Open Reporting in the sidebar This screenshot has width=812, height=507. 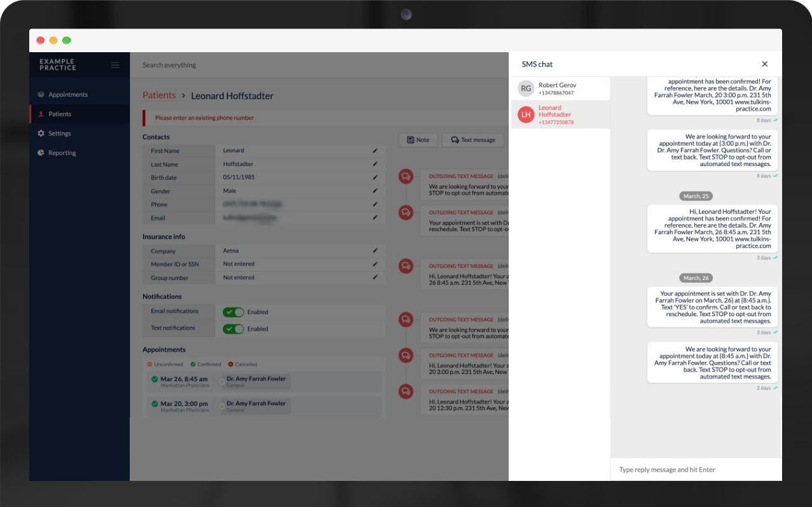pos(79,153)
